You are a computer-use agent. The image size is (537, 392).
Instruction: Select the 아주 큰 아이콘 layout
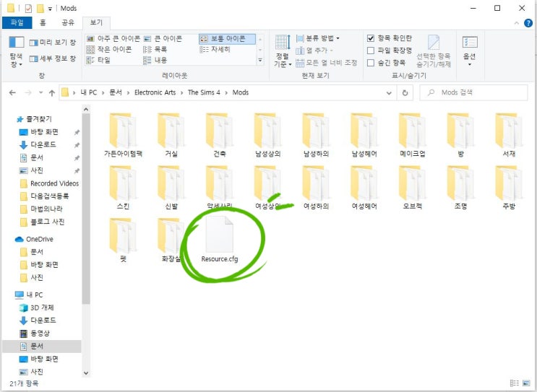(x=113, y=38)
